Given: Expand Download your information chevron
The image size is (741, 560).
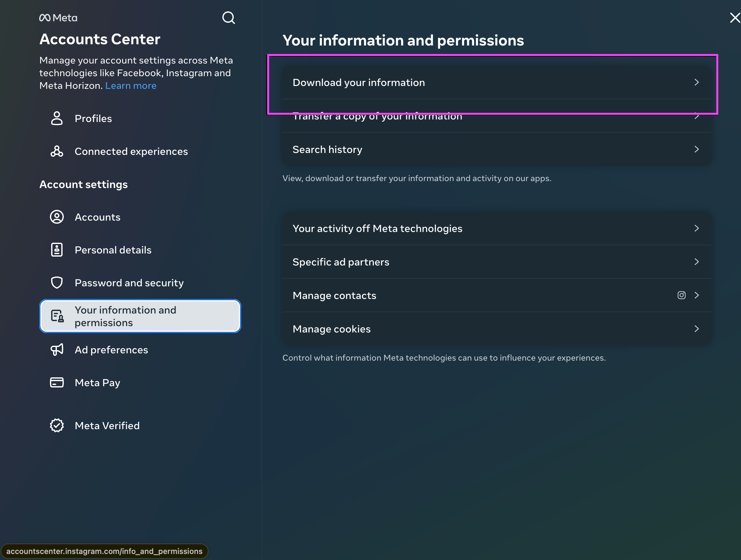Looking at the screenshot, I should (x=696, y=82).
